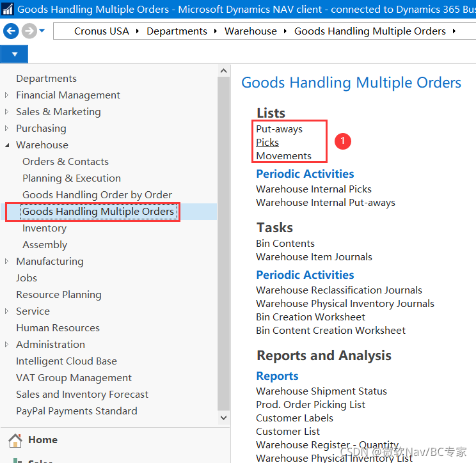Click scroll up arrow of navigation pane
The height and width of the screenshot is (463, 476).
(224, 71)
